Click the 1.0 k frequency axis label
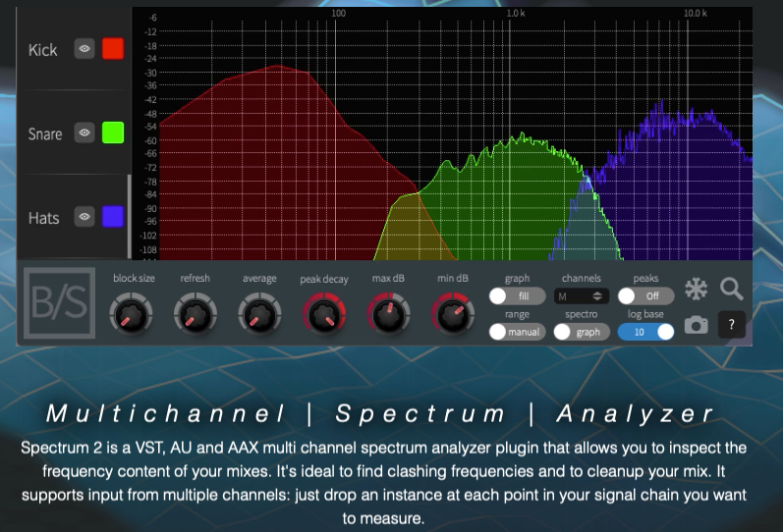This screenshot has width=783, height=532. tap(516, 13)
